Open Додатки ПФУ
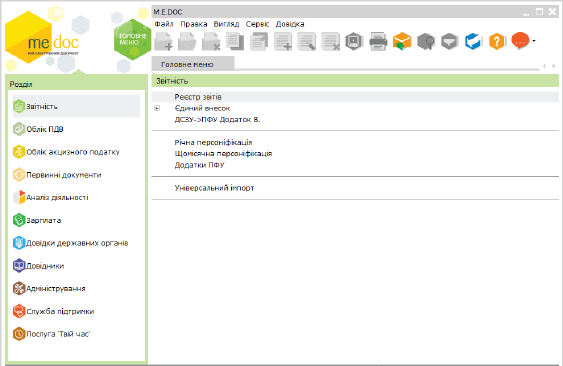Image resolution: width=563 pixels, height=366 pixels. pyautogui.click(x=199, y=165)
